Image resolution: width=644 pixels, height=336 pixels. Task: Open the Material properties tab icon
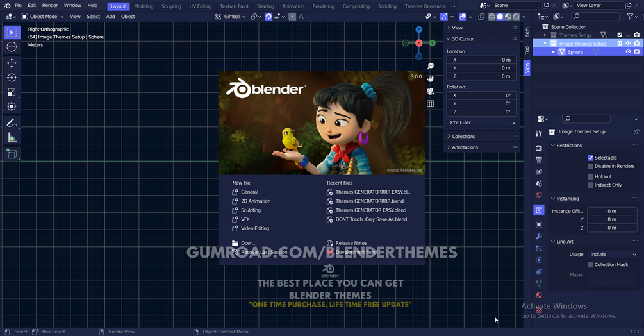[x=539, y=295]
